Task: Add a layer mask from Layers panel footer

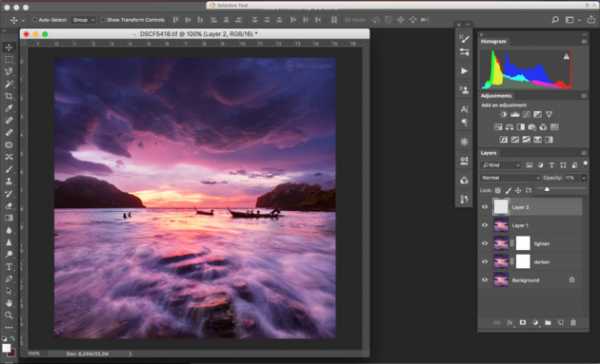Action: (x=522, y=323)
